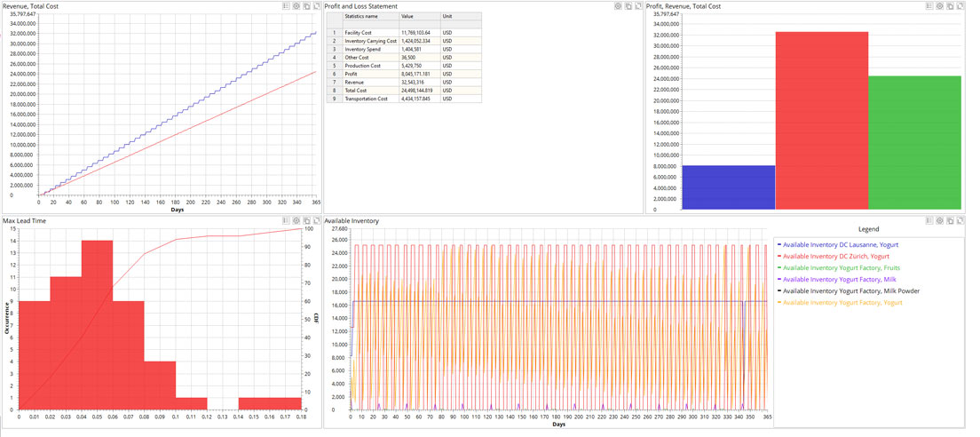Copy the Available Inventory chart

(x=950, y=220)
